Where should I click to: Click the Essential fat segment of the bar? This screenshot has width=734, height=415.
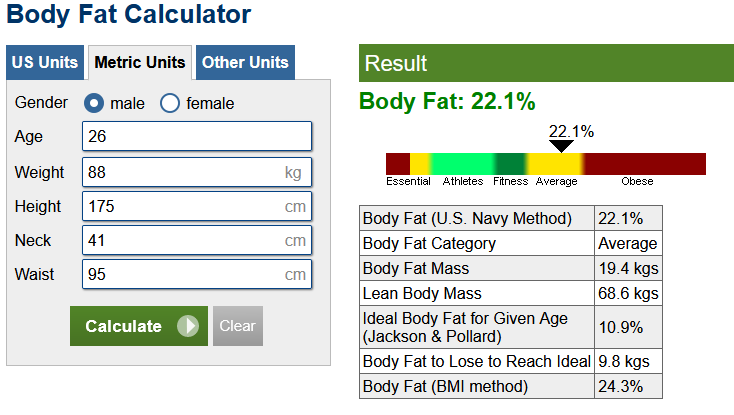(x=397, y=164)
